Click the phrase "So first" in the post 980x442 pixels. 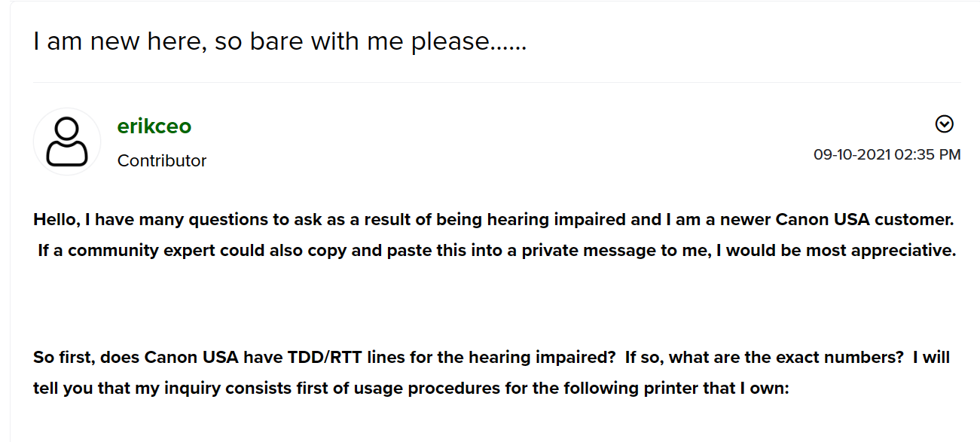(61, 358)
